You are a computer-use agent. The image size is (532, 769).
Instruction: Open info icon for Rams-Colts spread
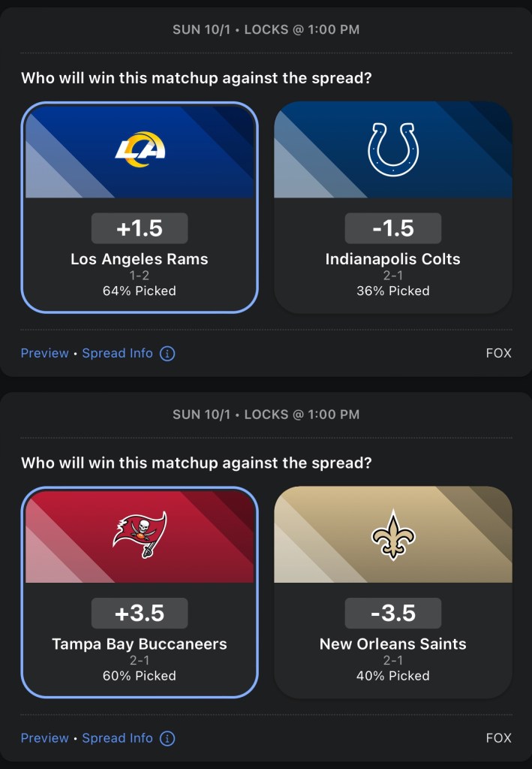[x=167, y=353]
